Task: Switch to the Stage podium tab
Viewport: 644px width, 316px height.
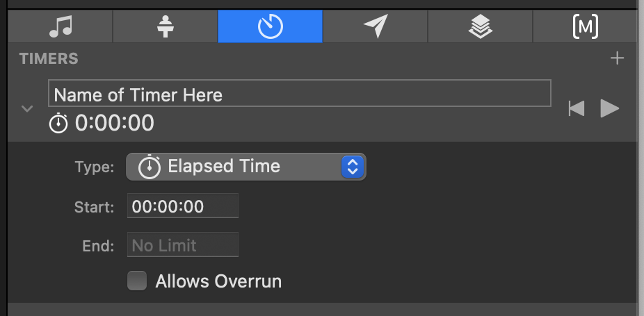Action: [166, 26]
